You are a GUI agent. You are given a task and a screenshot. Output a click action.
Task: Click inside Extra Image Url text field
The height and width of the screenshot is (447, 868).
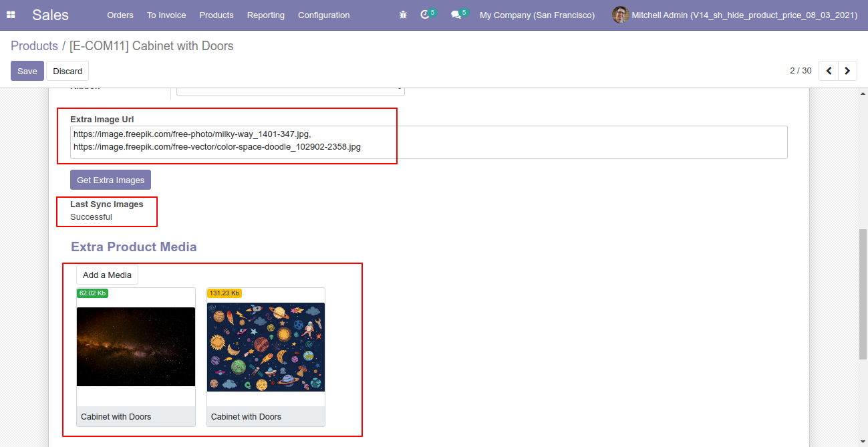428,142
